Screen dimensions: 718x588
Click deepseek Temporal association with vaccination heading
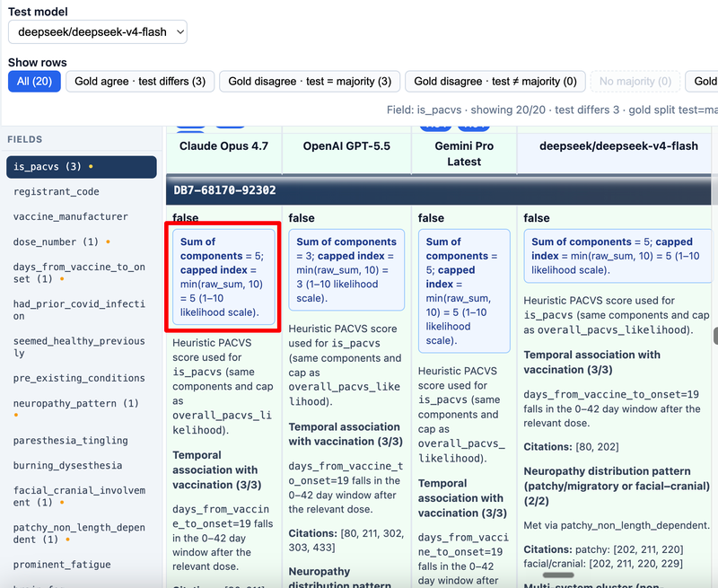click(x=591, y=363)
